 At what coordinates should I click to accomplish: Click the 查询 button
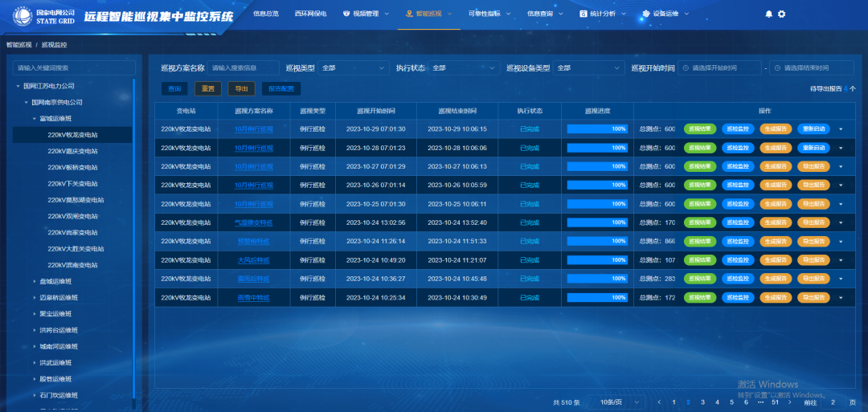point(174,88)
